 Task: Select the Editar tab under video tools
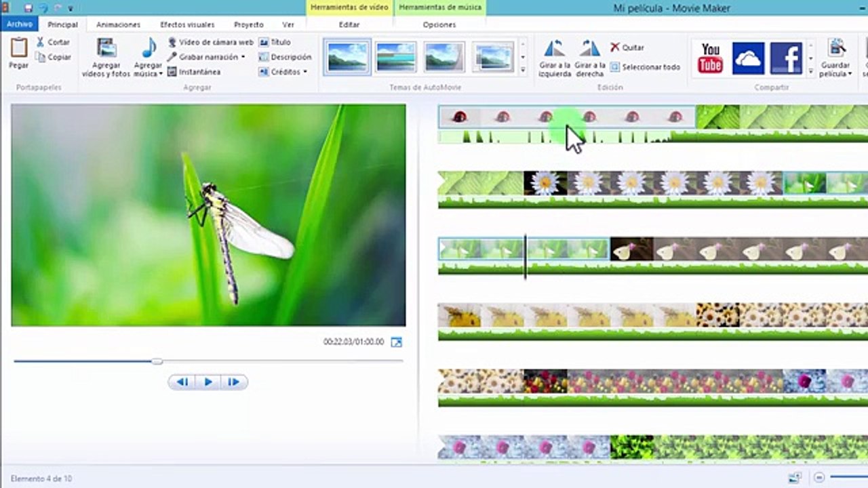click(349, 24)
